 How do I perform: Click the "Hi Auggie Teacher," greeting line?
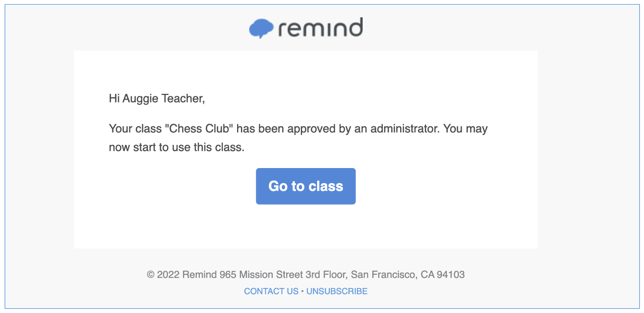(157, 99)
